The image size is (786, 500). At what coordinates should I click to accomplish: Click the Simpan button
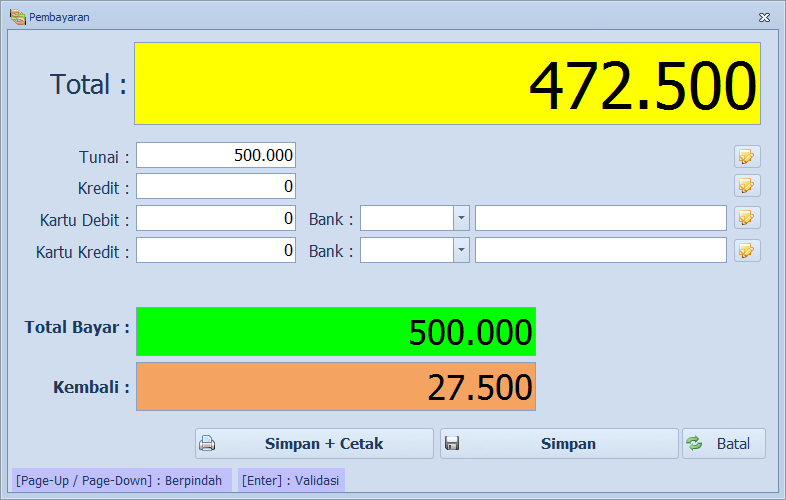pyautogui.click(x=559, y=444)
